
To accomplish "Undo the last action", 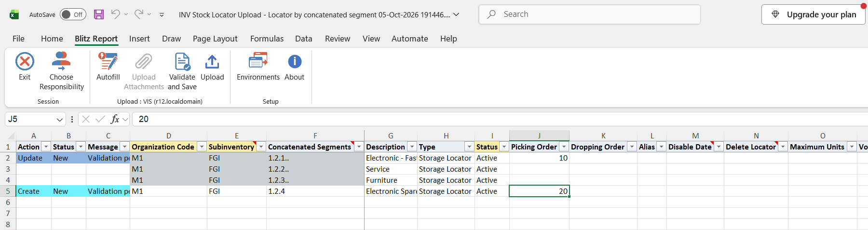I will pos(115,14).
